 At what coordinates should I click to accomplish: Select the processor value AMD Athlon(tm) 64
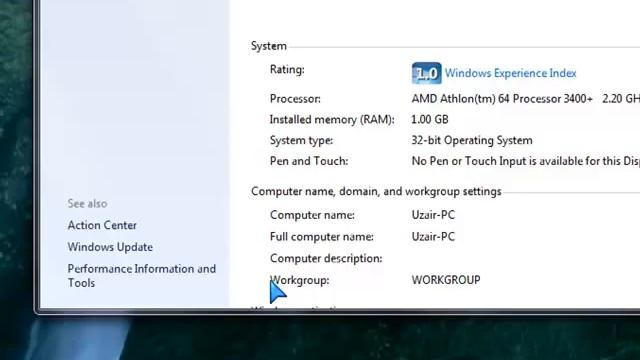525,99
